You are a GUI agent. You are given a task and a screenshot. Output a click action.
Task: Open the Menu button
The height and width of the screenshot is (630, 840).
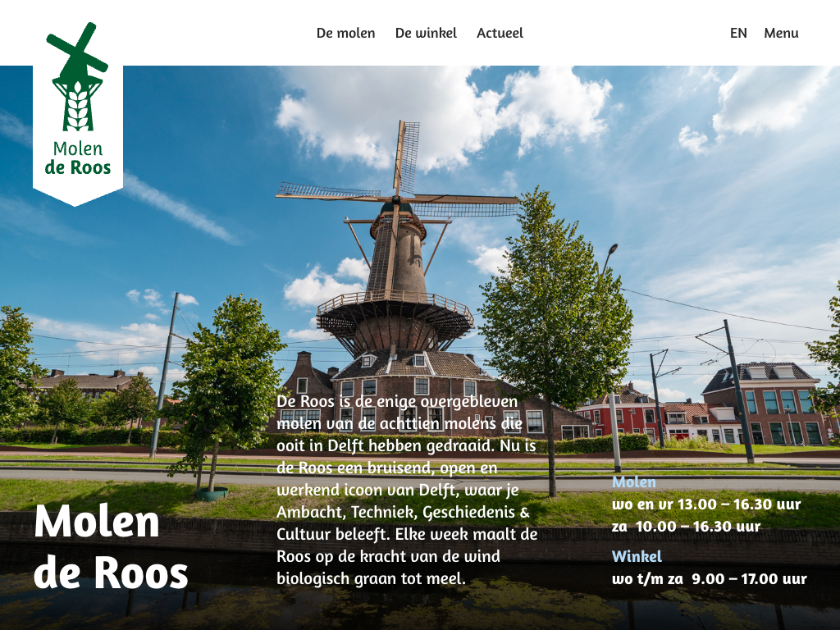pos(781,33)
